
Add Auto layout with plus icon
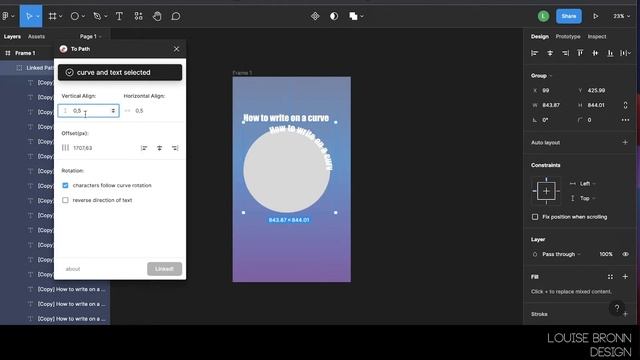[x=625, y=142]
